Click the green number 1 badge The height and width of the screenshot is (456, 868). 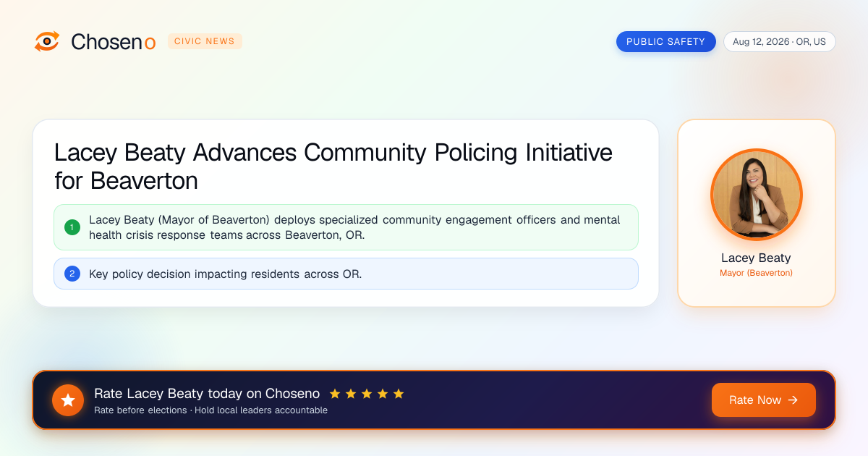72,227
